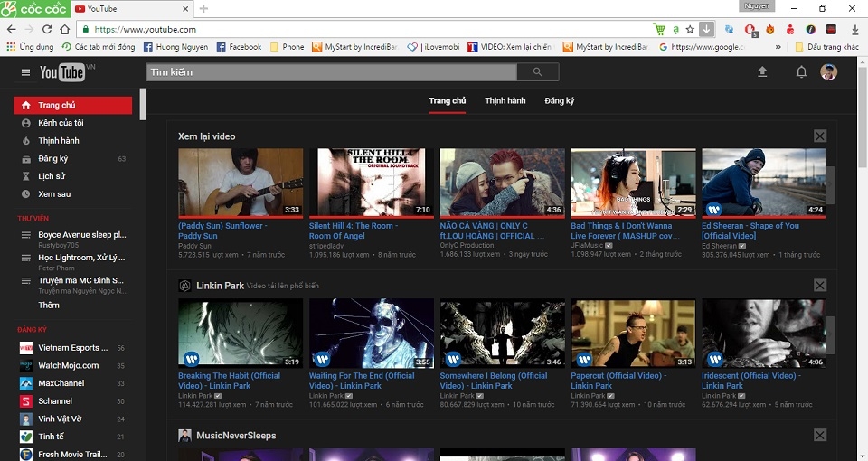Click the browser home icon
Screen dimensions: 868x461
65,29
